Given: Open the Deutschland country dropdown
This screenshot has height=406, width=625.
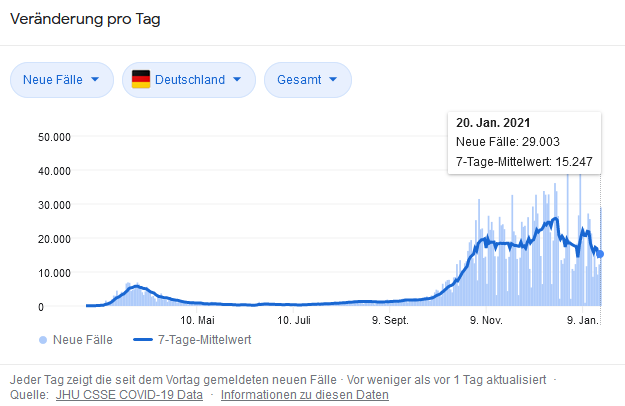Looking at the screenshot, I should (x=188, y=80).
